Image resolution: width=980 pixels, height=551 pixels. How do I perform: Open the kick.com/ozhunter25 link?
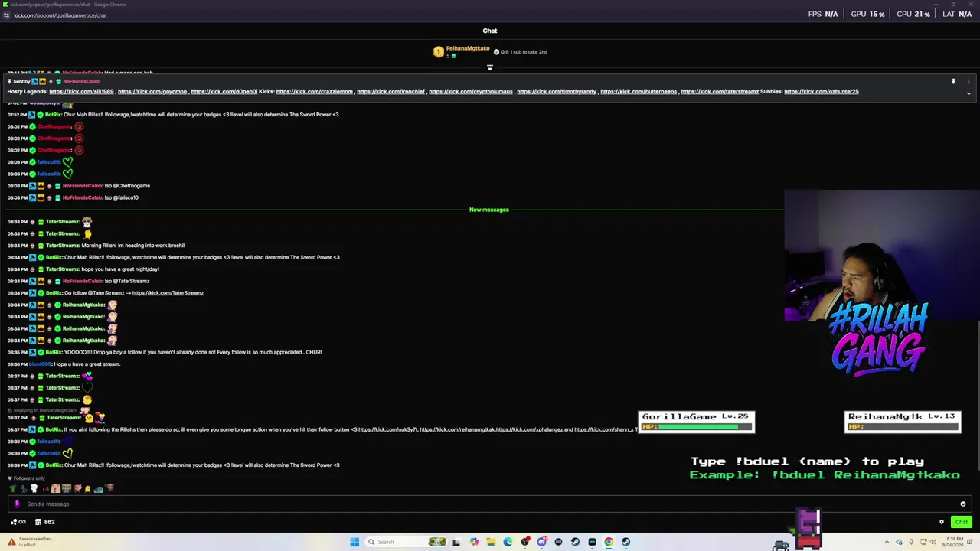point(822,92)
